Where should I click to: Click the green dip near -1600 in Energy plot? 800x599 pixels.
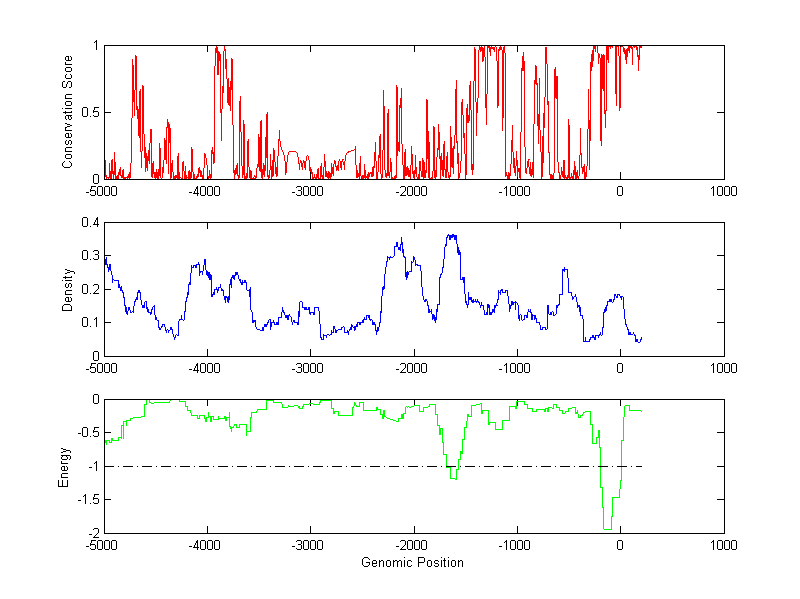pos(453,477)
